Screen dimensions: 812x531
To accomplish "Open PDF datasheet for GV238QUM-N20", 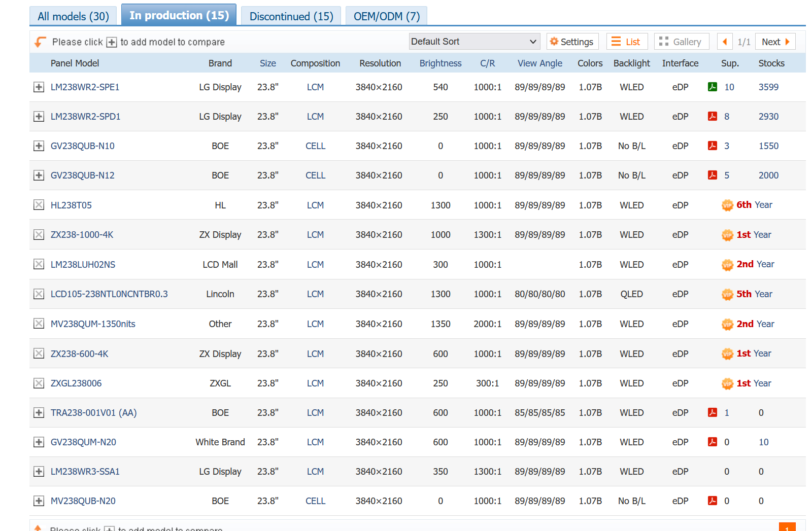I will click(x=713, y=442).
